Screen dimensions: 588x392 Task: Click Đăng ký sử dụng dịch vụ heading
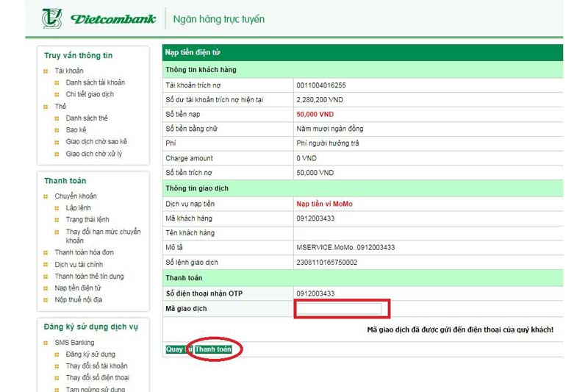(90, 327)
